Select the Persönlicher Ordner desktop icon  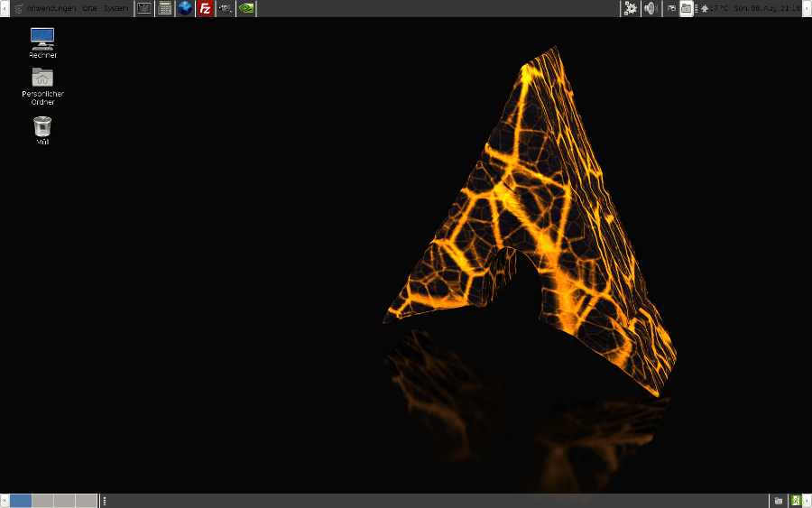(x=42, y=87)
